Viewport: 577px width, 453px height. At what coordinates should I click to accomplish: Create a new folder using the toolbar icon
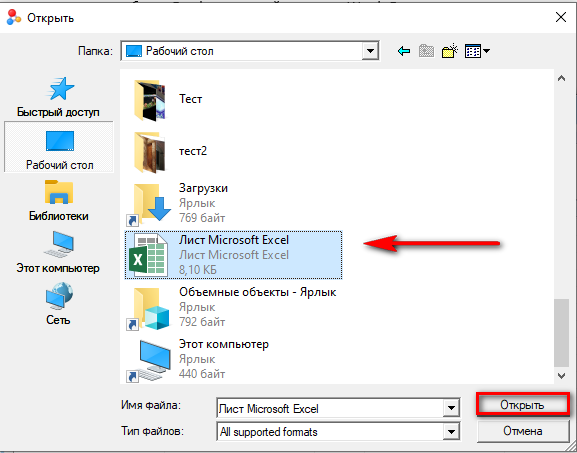click(450, 51)
